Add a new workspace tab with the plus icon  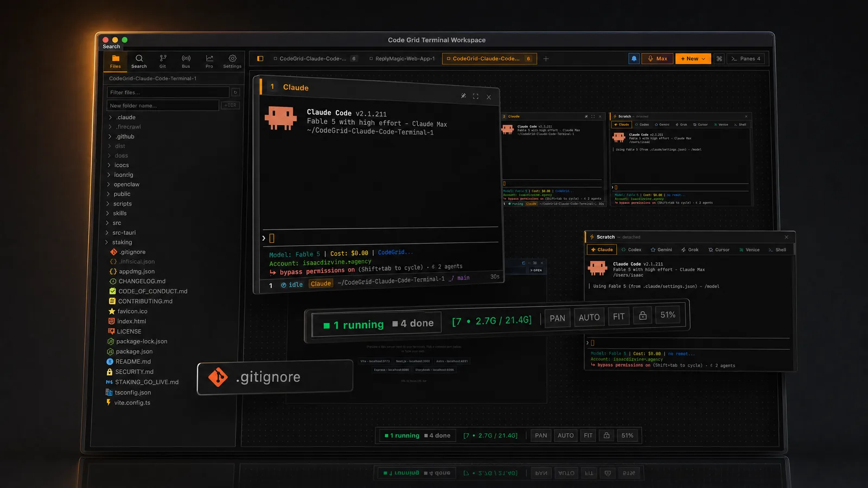546,59
